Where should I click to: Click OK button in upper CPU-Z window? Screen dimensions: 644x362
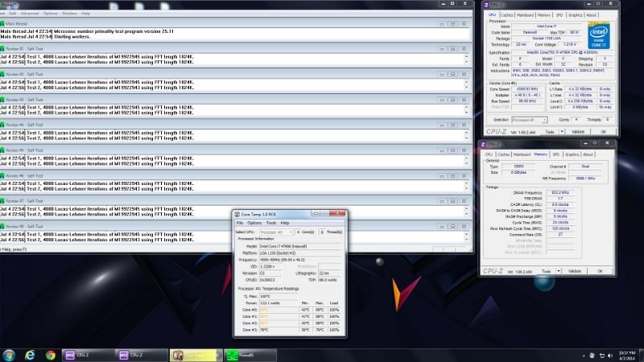tap(603, 132)
